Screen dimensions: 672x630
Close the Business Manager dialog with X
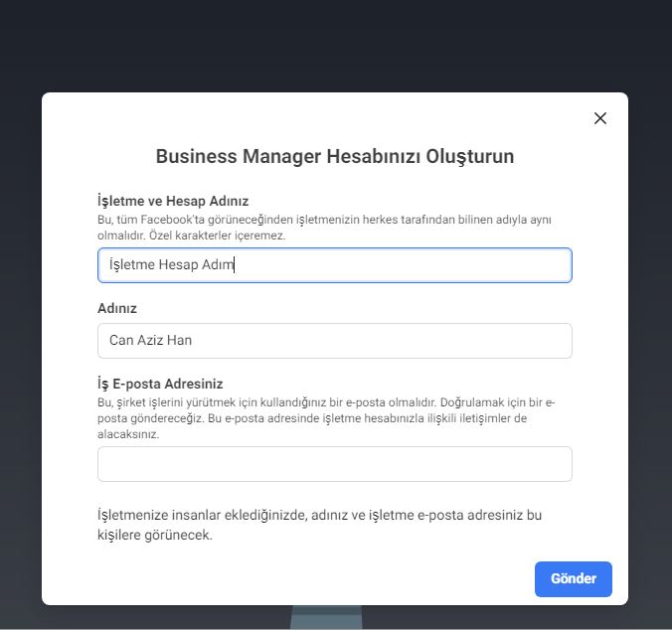[600, 118]
